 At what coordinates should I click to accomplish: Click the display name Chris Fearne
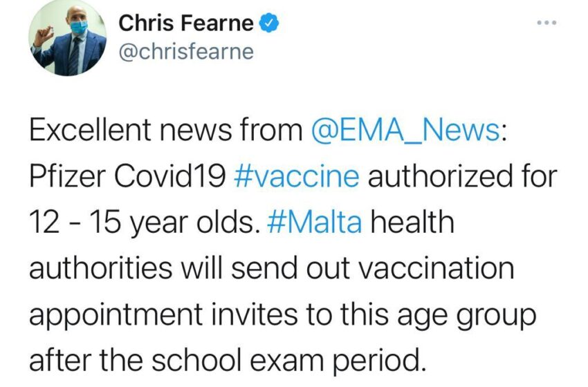(186, 23)
